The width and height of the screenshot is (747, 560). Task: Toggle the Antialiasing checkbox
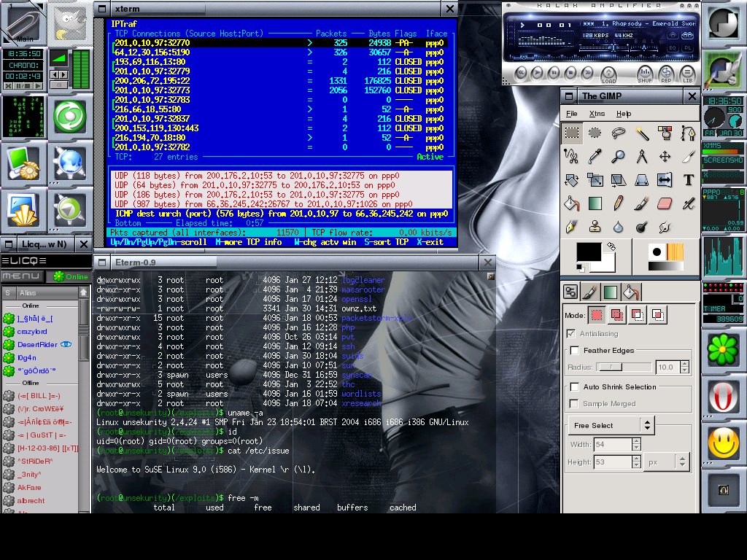point(570,333)
